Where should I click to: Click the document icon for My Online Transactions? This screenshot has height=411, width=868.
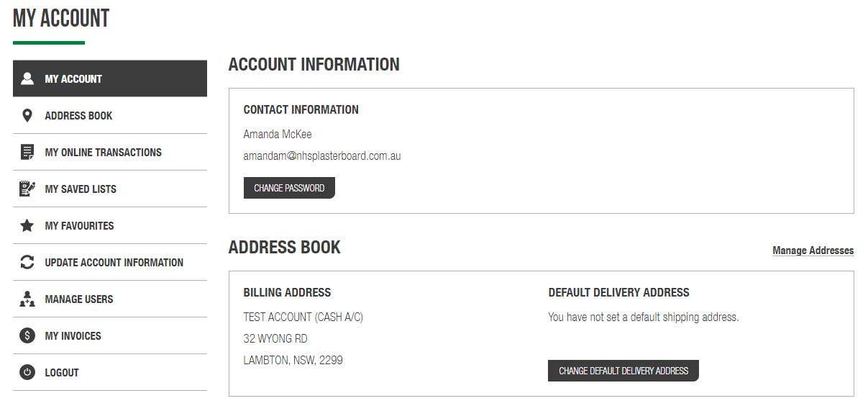click(27, 152)
